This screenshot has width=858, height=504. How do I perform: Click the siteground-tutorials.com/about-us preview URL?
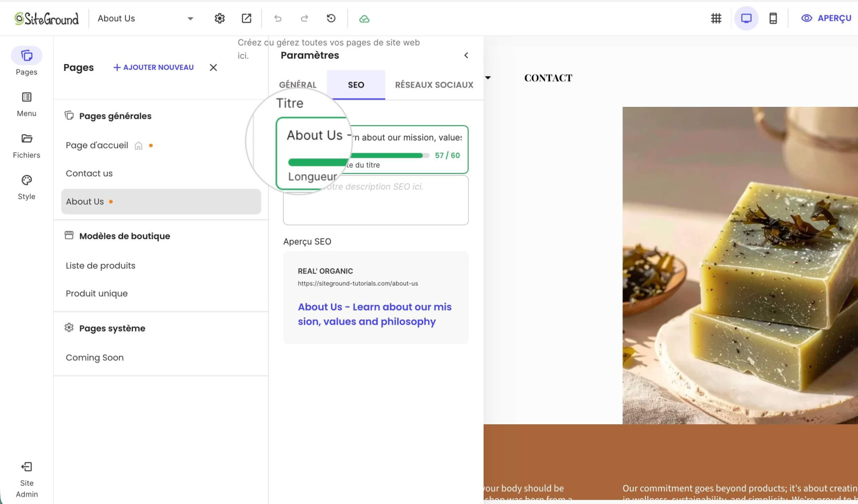coord(358,284)
